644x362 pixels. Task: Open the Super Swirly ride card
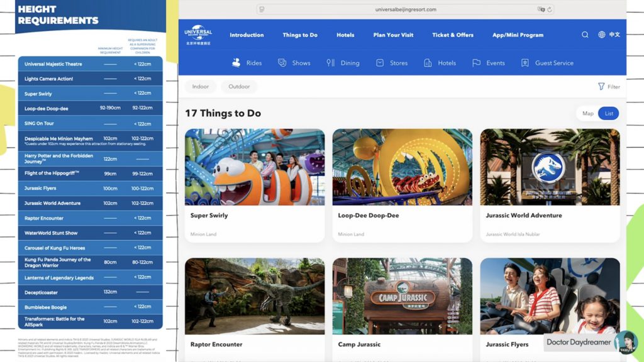click(x=255, y=185)
